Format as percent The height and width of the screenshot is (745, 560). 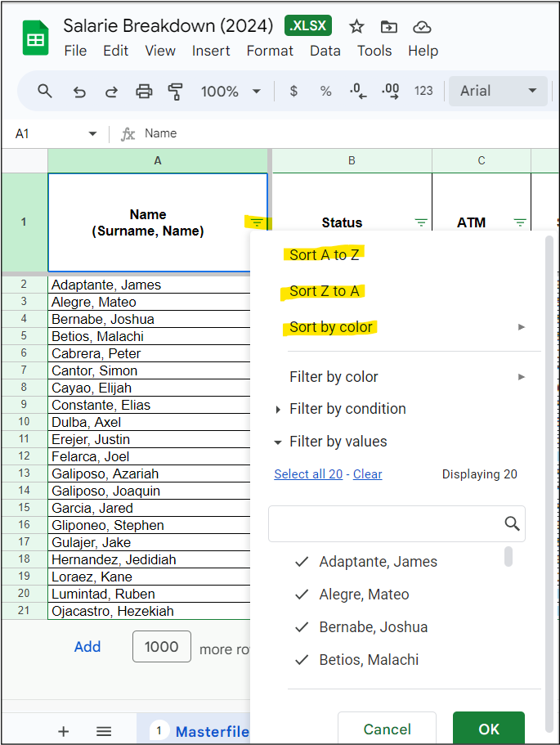point(325,91)
